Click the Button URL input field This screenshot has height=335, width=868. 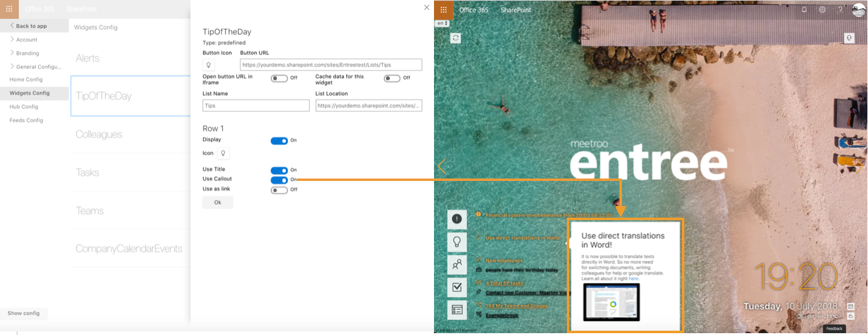click(x=331, y=65)
